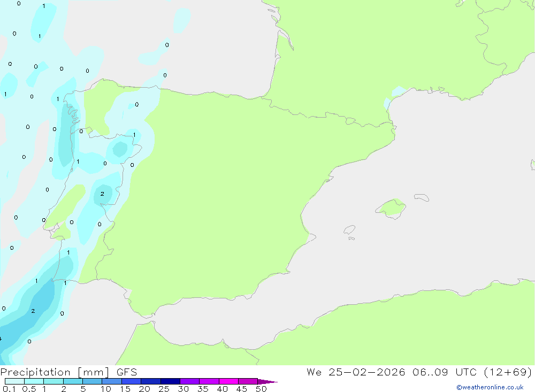Click the legend label '0.1'
Viewport: 535px width, 392px height.
tap(9, 389)
